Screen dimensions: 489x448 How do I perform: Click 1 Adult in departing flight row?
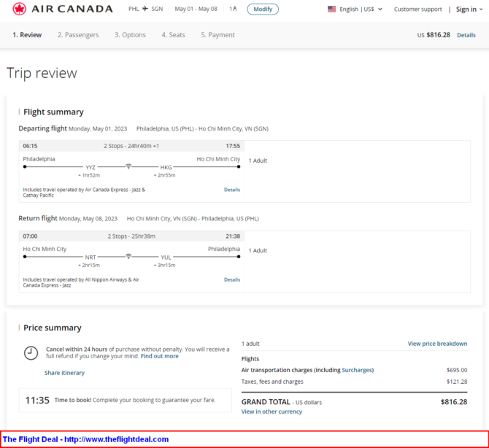click(x=258, y=161)
